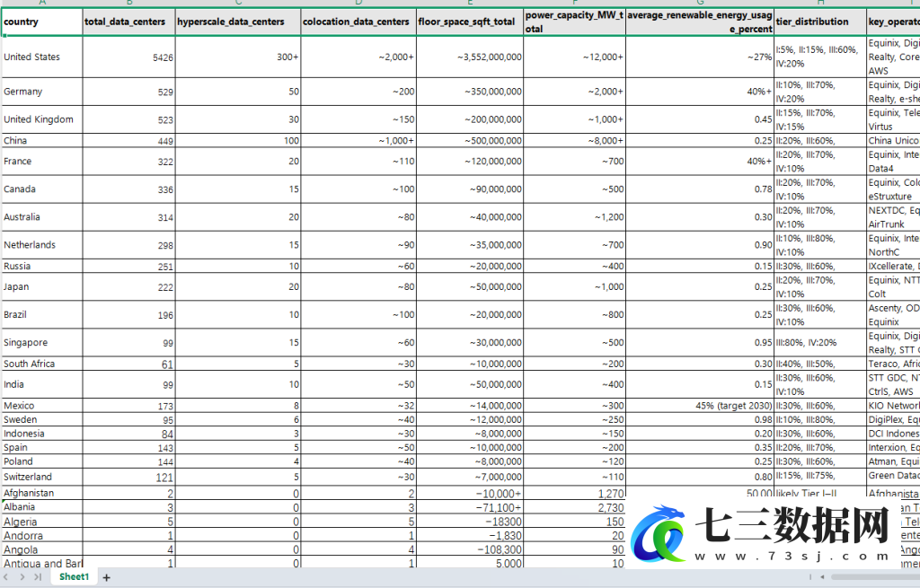This screenshot has height=588, width=920.
Task: Click France's '~120,000,000' floor space cell
Action: (470, 162)
